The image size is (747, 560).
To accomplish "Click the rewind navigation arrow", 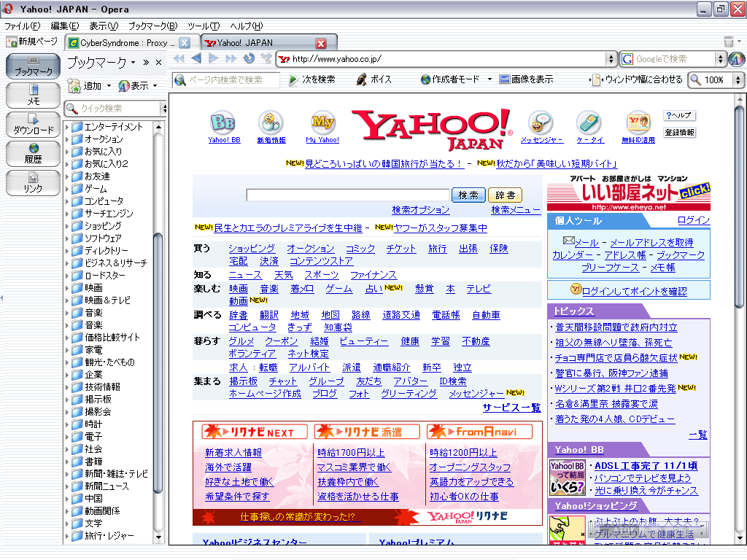I will click(x=179, y=58).
